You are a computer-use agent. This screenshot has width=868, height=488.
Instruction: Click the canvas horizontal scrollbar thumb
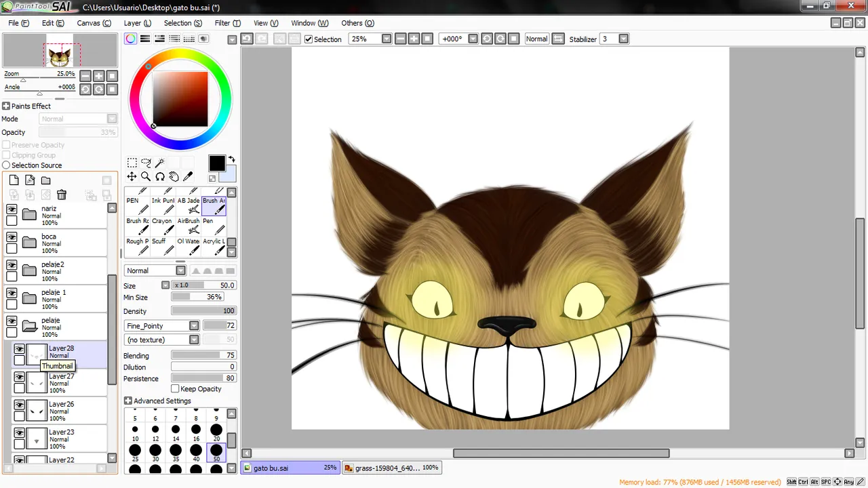tap(561, 453)
